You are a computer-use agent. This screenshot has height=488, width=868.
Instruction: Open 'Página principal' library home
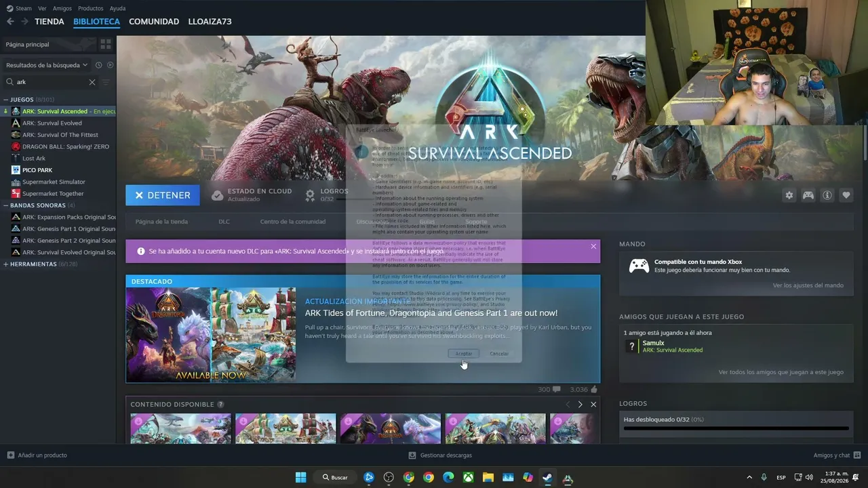(x=49, y=44)
